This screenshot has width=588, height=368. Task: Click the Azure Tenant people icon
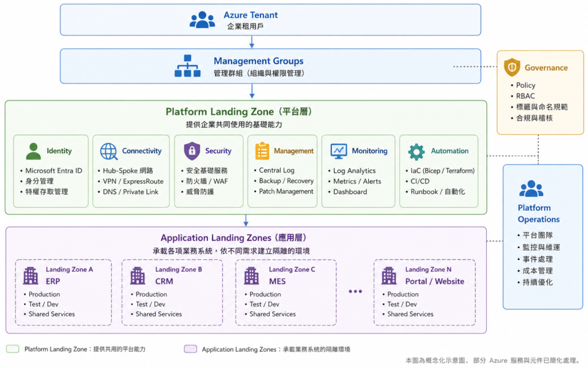pyautogui.click(x=202, y=20)
